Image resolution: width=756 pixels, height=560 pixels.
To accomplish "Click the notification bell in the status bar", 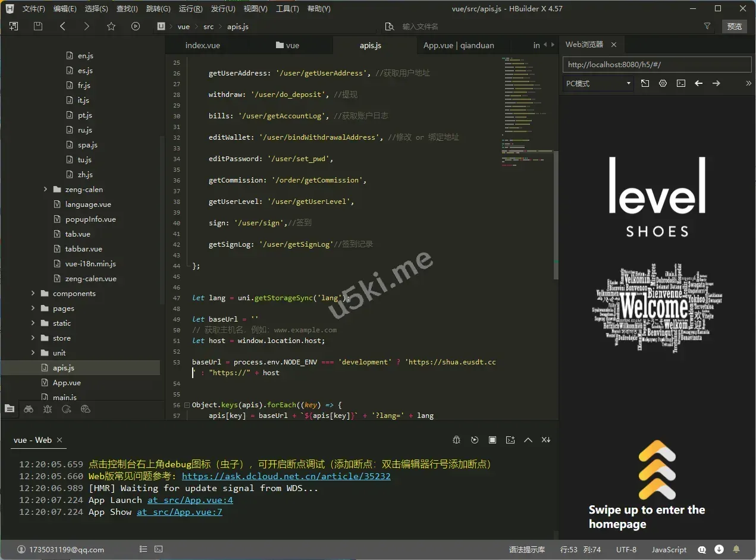I will click(736, 549).
